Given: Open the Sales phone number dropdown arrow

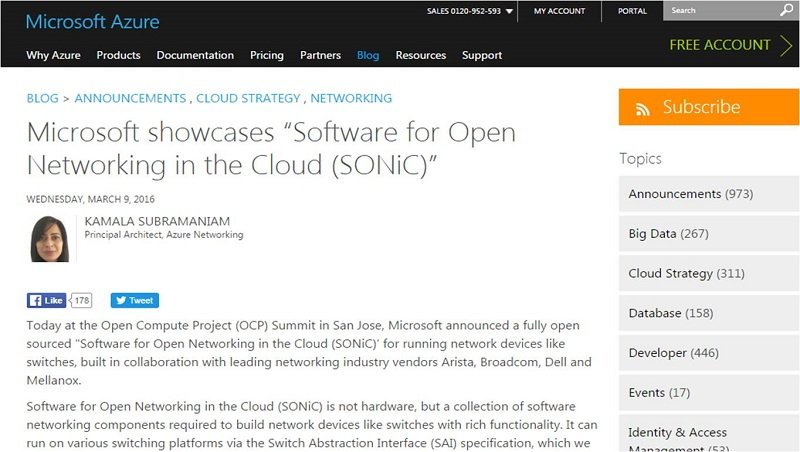Looking at the screenshot, I should point(509,11).
